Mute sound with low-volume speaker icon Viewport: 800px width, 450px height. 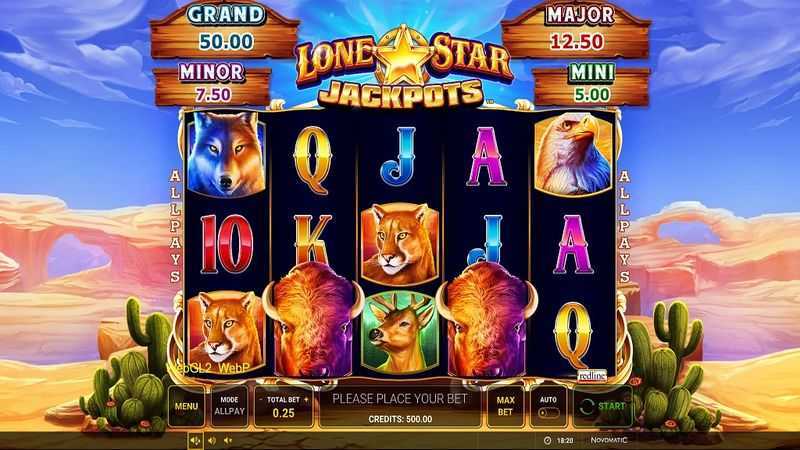pyautogui.click(x=228, y=440)
